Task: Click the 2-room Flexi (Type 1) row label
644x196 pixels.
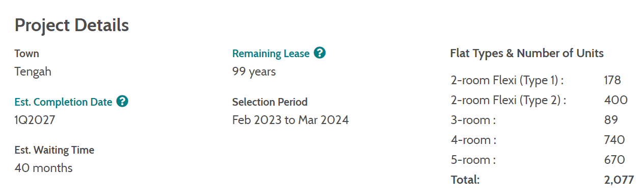Action: pyautogui.click(x=507, y=81)
